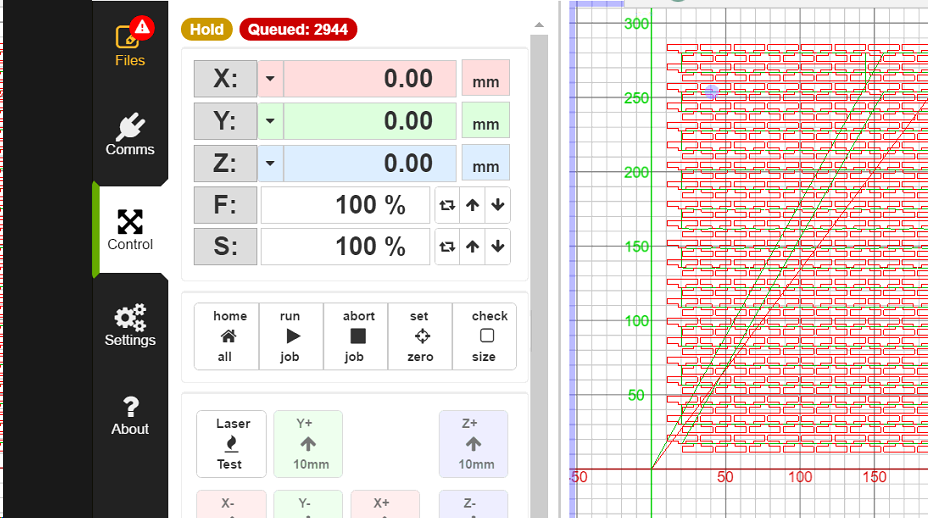
Task: Decrease the spindle override
Action: pyautogui.click(x=498, y=246)
